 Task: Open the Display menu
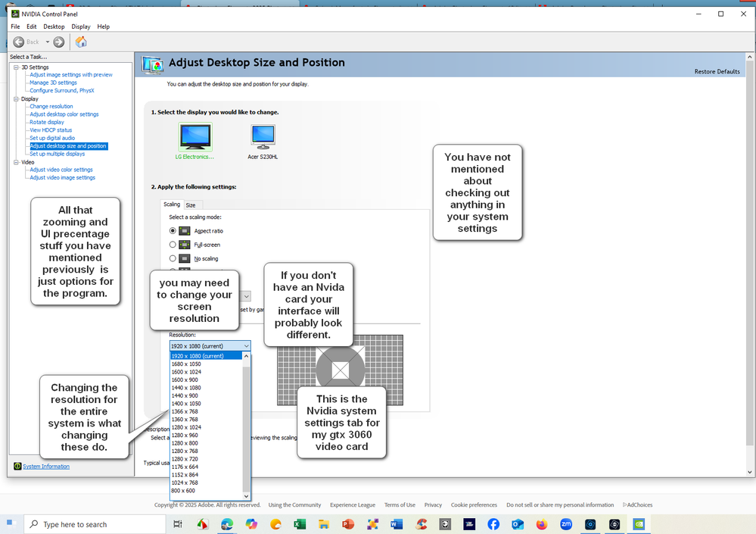click(x=81, y=27)
